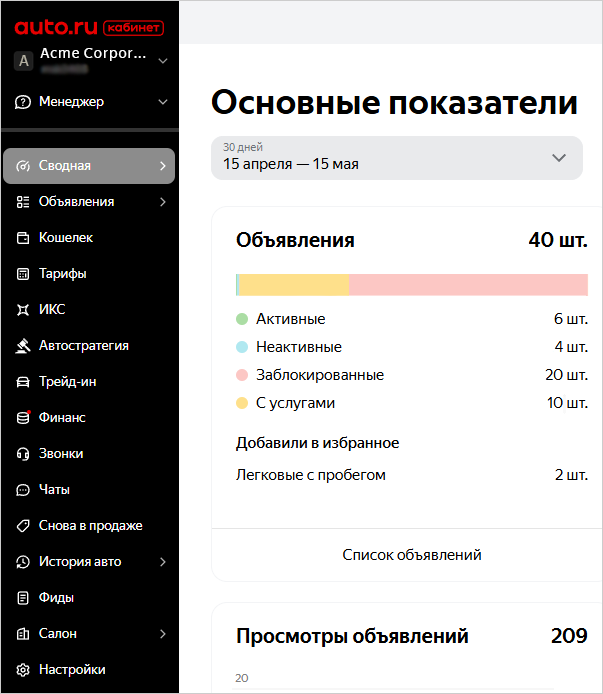Expand the История авто submenu arrow
This screenshot has width=603, height=694.
click(163, 562)
